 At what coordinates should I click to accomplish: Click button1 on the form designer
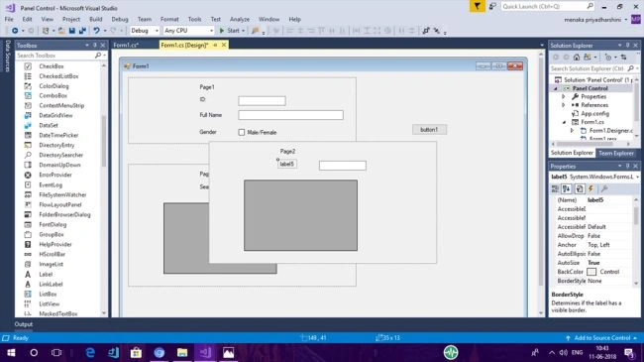pos(429,130)
